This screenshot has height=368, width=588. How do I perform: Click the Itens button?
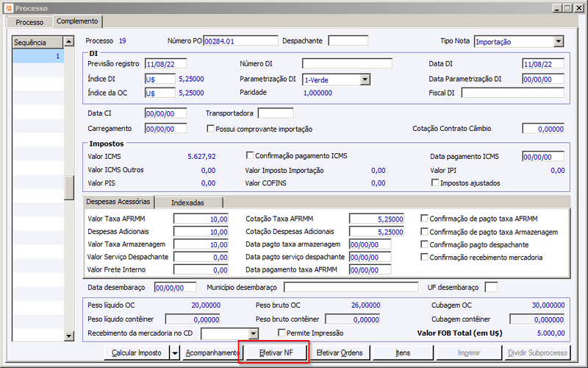[x=403, y=353]
